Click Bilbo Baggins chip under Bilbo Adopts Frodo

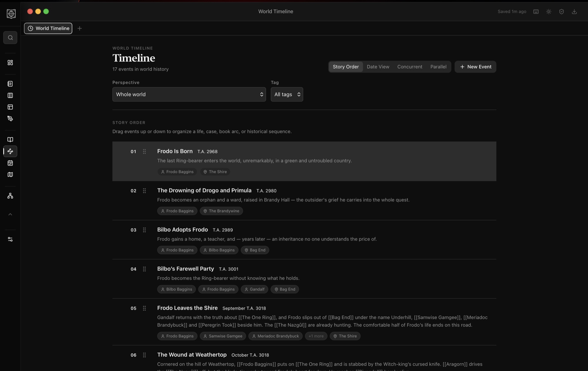click(x=219, y=250)
